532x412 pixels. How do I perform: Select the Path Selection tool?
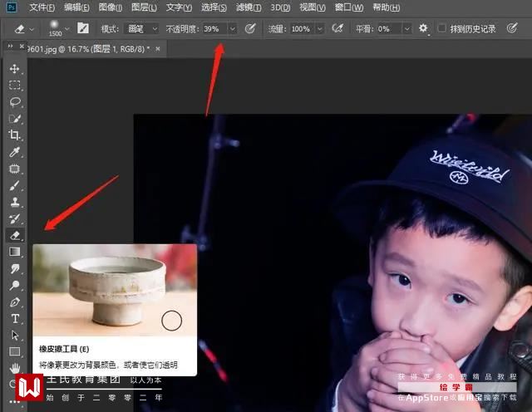[14, 335]
